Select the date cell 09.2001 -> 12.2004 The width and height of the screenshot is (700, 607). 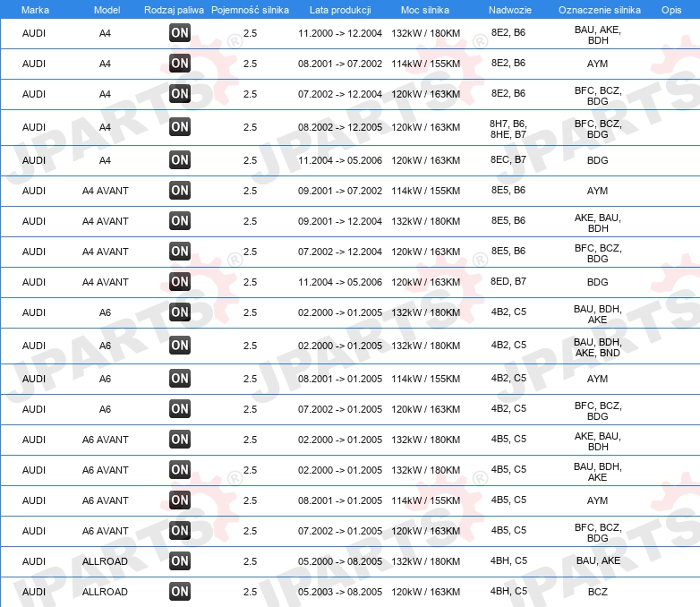[x=340, y=221]
